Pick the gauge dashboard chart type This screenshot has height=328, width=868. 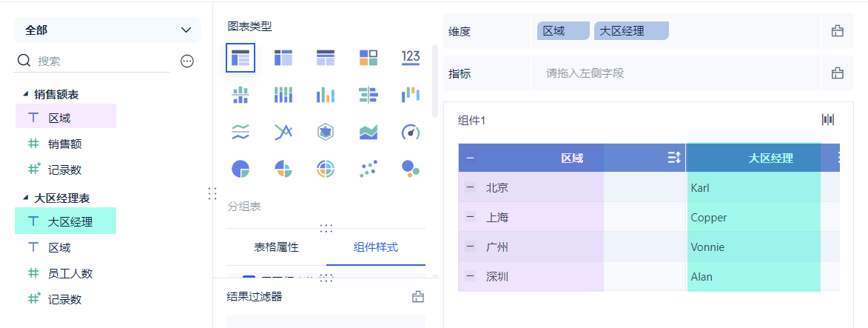click(411, 132)
